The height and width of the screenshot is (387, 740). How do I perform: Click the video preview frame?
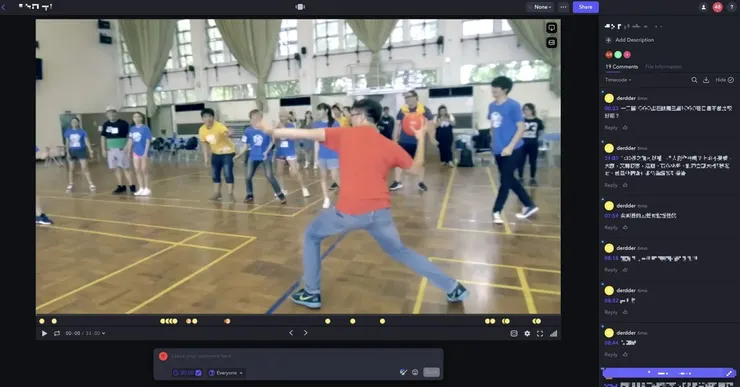(298, 167)
